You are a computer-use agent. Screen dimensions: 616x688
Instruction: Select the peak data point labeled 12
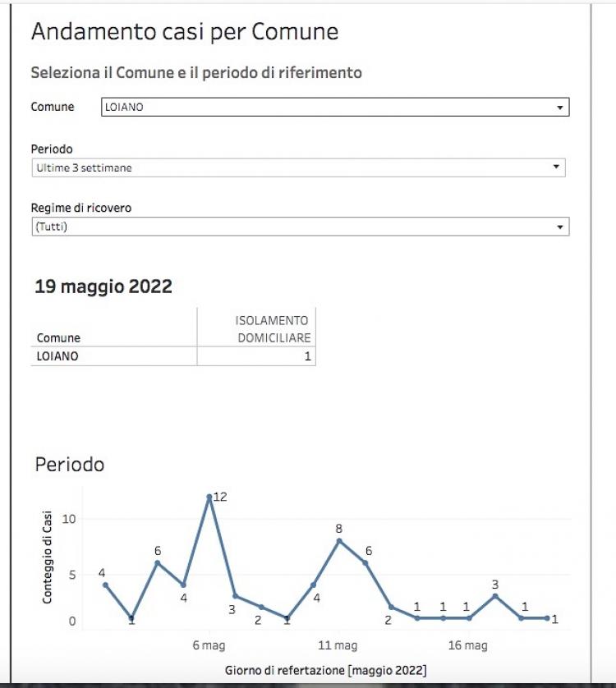[209, 497]
